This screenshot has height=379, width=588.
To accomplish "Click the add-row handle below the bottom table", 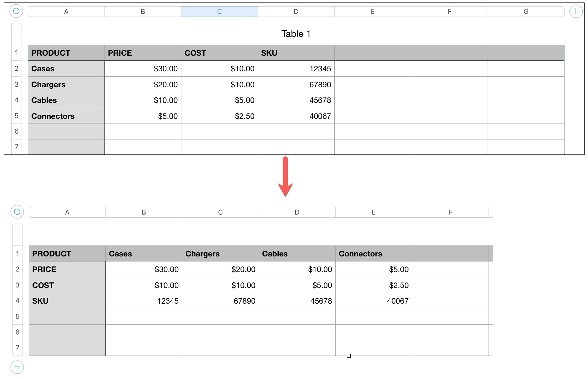I will [x=17, y=367].
